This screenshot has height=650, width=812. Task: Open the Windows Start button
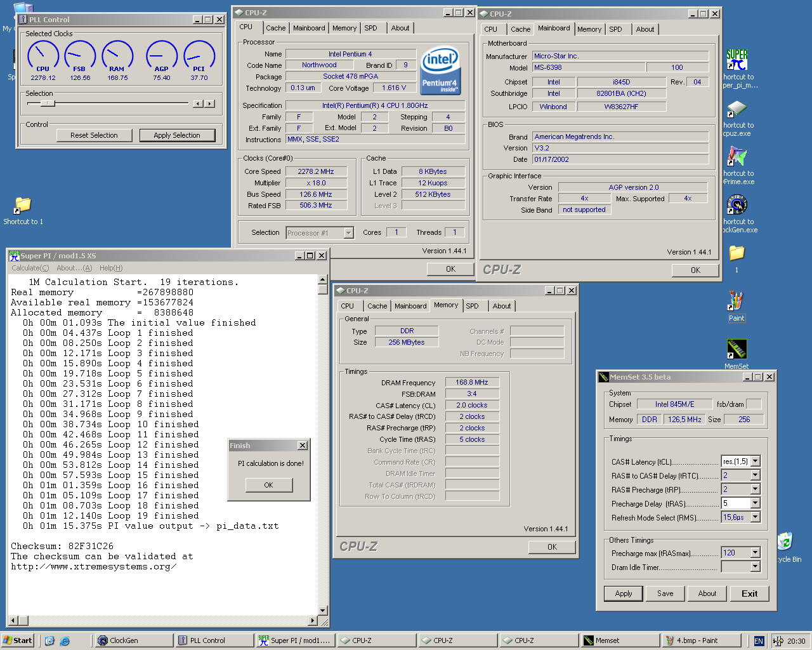pyautogui.click(x=18, y=640)
